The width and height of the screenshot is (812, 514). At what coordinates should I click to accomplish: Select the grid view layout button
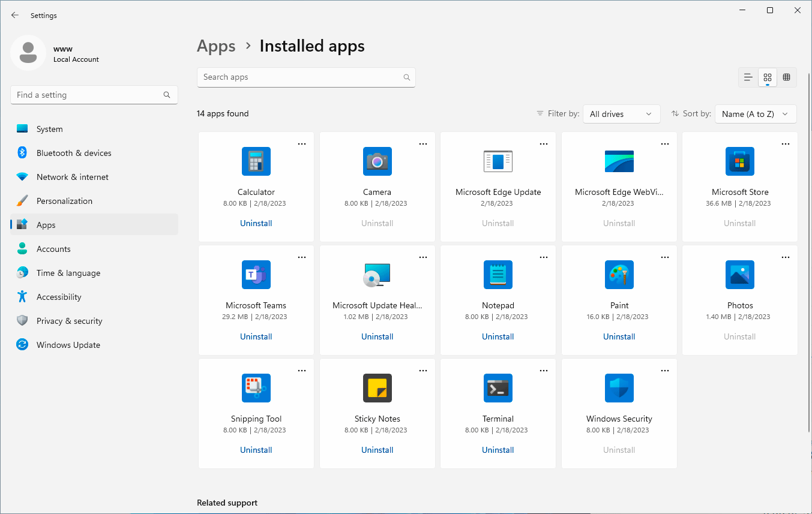pos(767,77)
